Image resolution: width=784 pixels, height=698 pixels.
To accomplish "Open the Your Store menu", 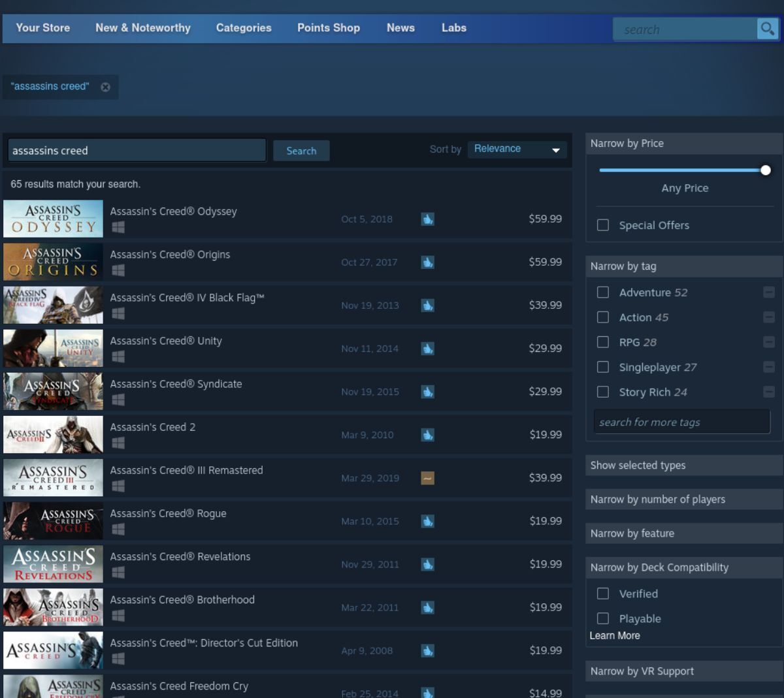I will coord(42,28).
